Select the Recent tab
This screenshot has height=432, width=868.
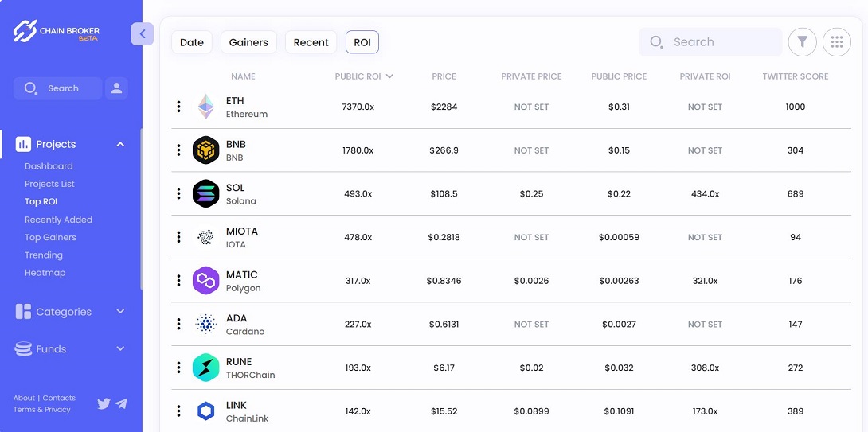point(311,42)
